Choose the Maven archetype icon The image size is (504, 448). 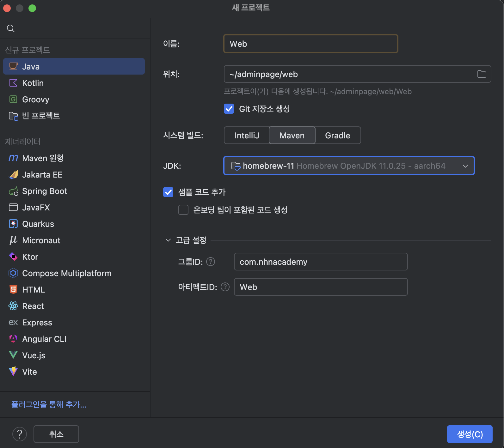[x=13, y=158]
